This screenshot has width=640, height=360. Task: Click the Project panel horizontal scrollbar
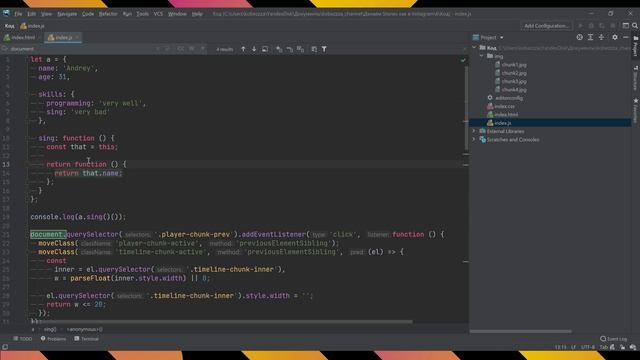pos(520,331)
